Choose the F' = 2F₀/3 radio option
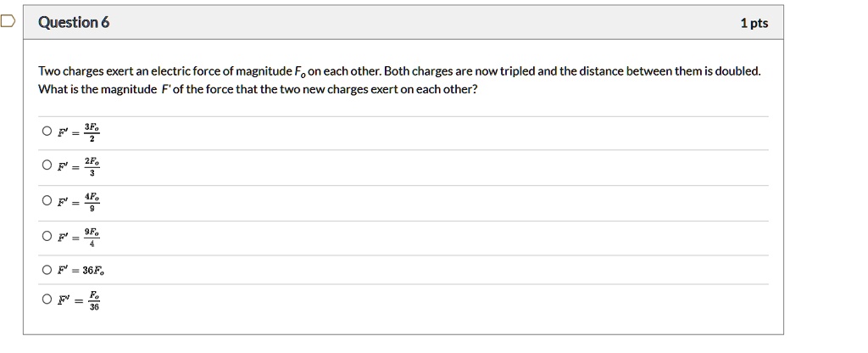This screenshot has width=868, height=353. (46, 165)
